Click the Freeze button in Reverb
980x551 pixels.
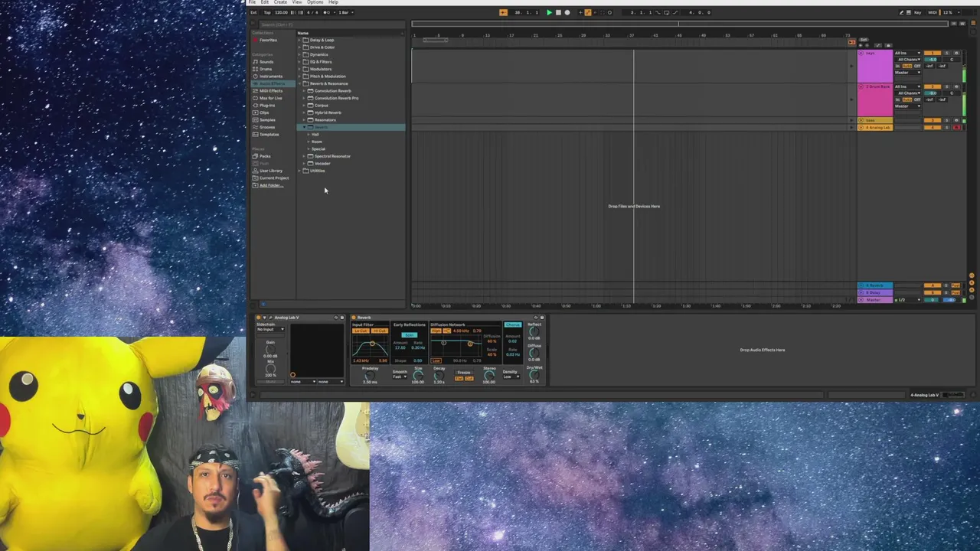coord(464,373)
